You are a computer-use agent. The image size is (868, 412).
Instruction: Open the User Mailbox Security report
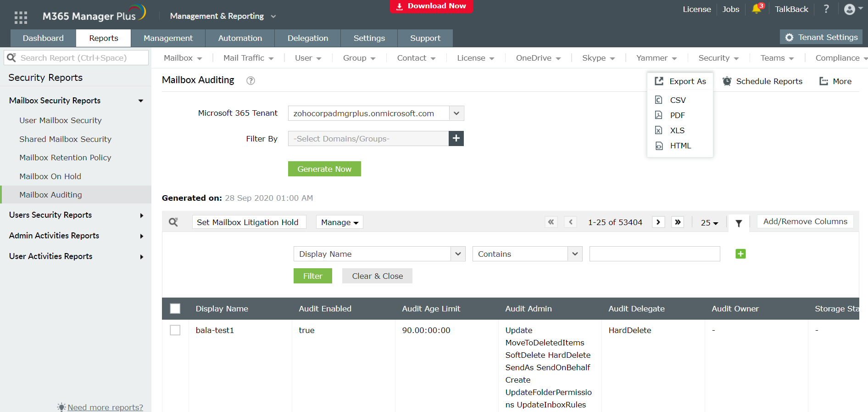click(x=60, y=120)
